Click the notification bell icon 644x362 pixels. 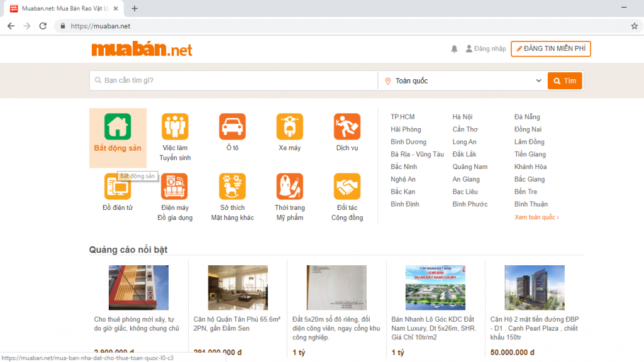454,48
